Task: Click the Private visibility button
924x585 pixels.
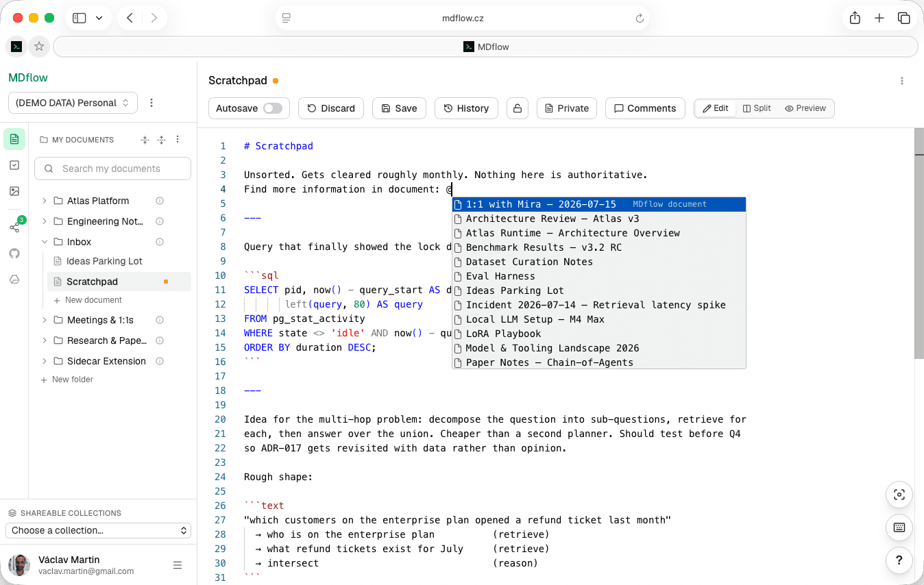Action: coord(567,108)
